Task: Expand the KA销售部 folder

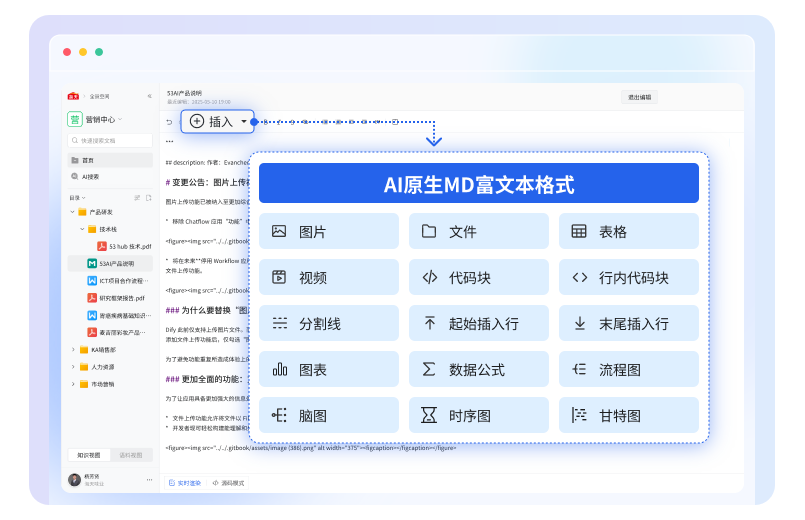Action: coord(73,350)
